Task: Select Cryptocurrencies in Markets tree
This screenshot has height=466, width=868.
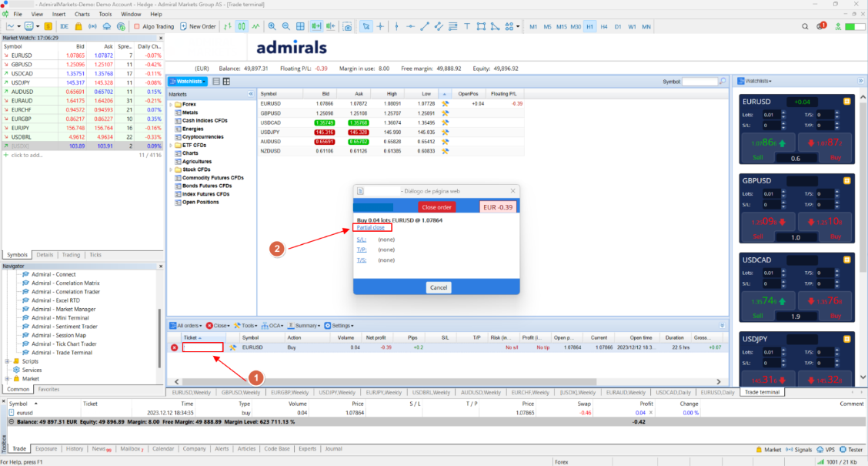Action: pos(202,137)
